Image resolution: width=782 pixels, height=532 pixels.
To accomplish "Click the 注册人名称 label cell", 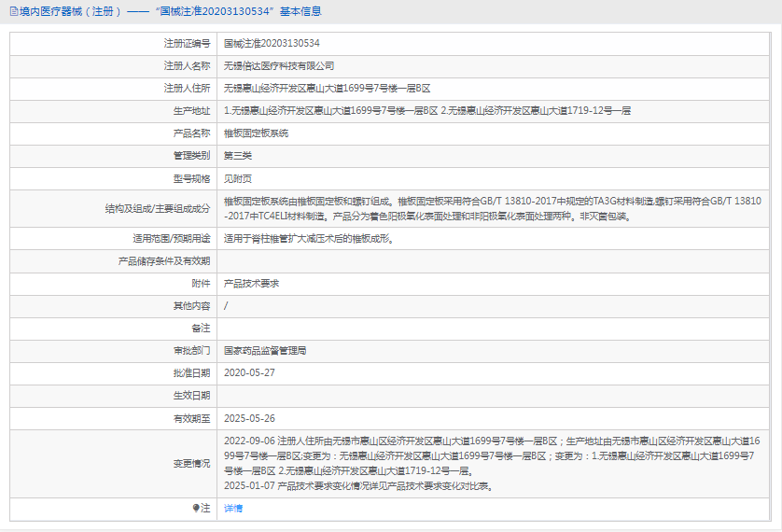I will 113,66.
